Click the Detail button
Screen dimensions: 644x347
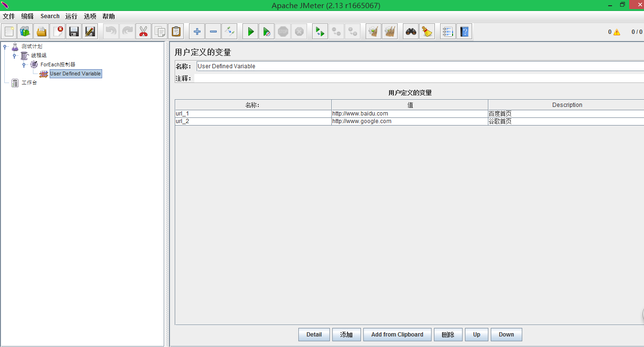[314, 335]
